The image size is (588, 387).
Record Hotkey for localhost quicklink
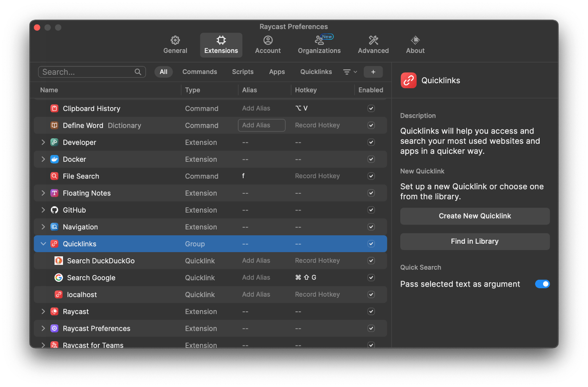(318, 295)
